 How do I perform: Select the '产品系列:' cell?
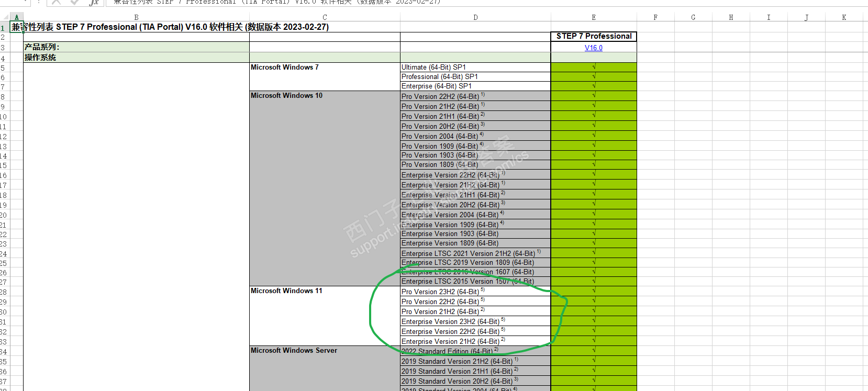136,47
